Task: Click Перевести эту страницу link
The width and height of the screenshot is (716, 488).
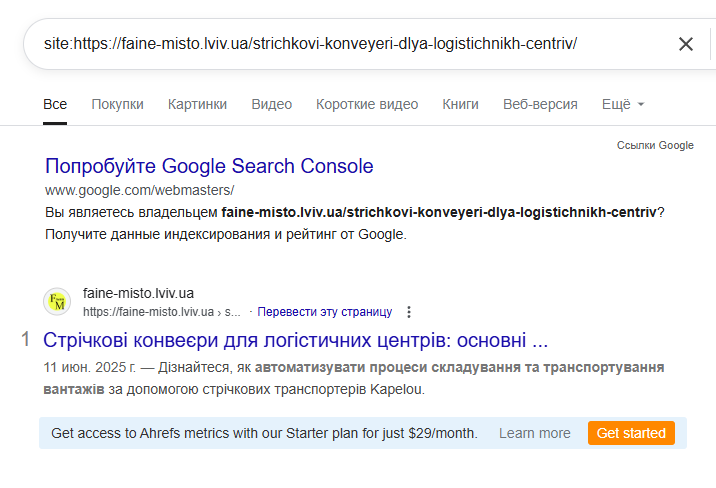Action: point(325,312)
